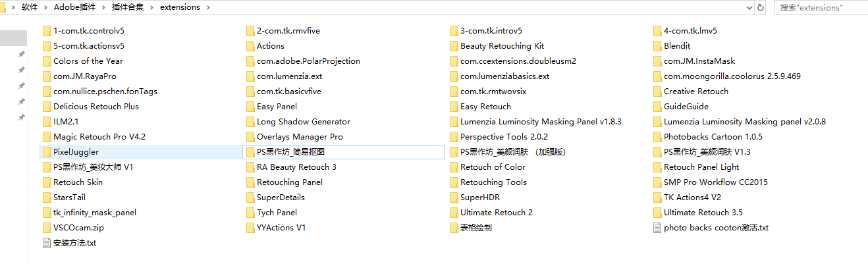Select the SMP Pro Workflow CC2015 folder name

point(716,182)
